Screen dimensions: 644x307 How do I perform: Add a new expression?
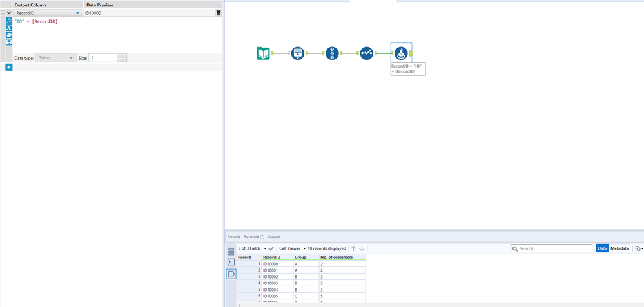coord(8,67)
